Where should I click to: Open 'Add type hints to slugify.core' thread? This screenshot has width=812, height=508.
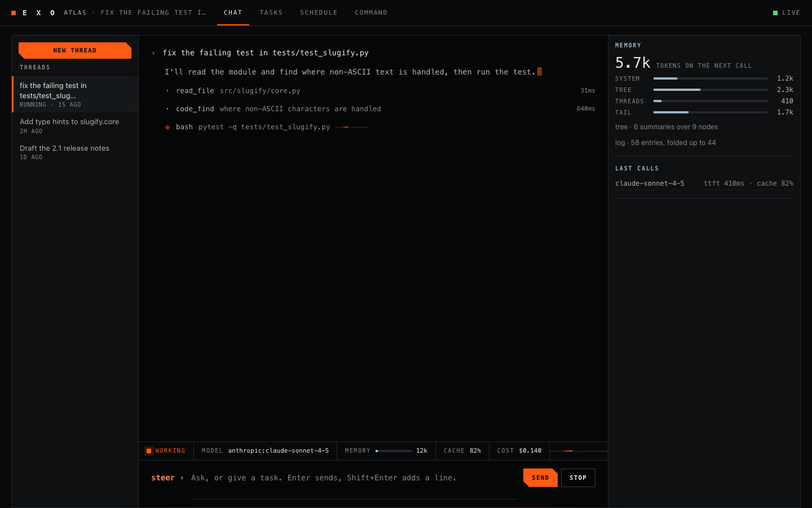[75, 126]
